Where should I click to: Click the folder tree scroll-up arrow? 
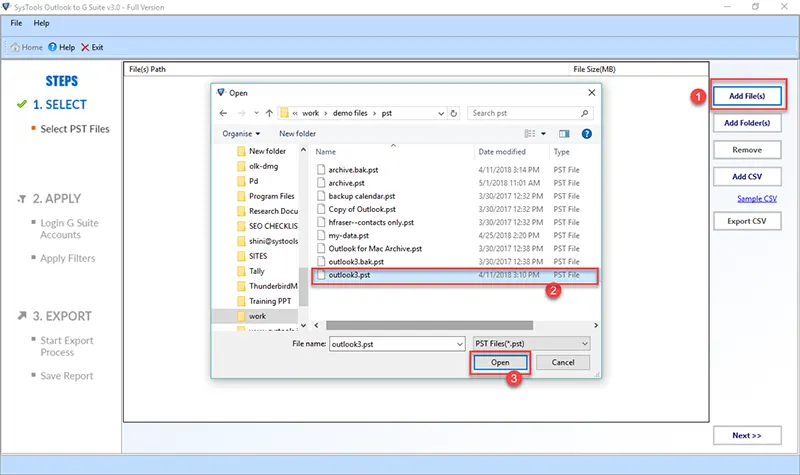click(304, 150)
